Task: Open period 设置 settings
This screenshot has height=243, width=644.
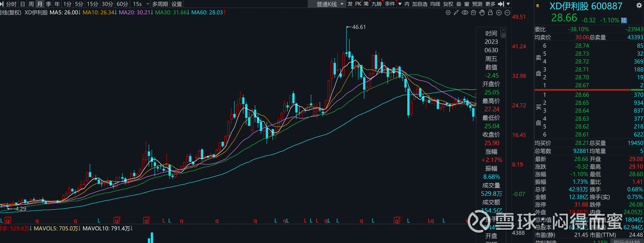Action: 177,4
